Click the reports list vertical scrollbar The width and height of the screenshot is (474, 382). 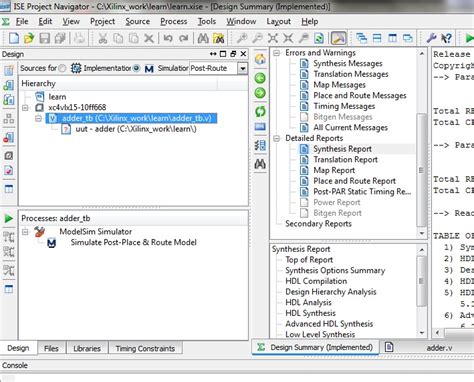click(421, 143)
